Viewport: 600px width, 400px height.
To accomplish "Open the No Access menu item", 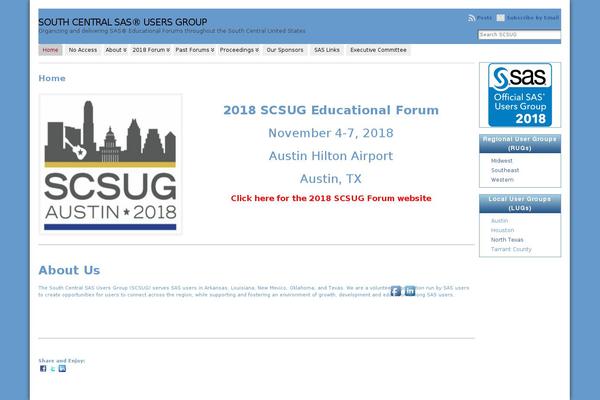I will click(x=83, y=50).
